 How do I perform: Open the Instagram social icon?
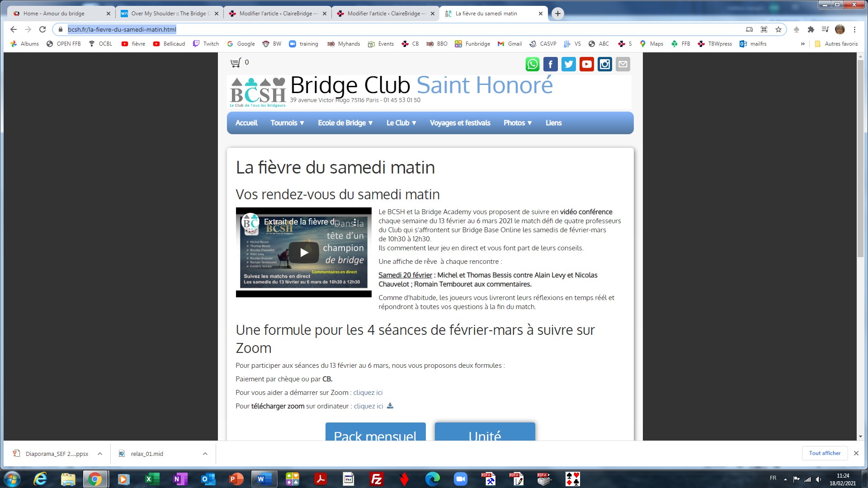click(604, 64)
